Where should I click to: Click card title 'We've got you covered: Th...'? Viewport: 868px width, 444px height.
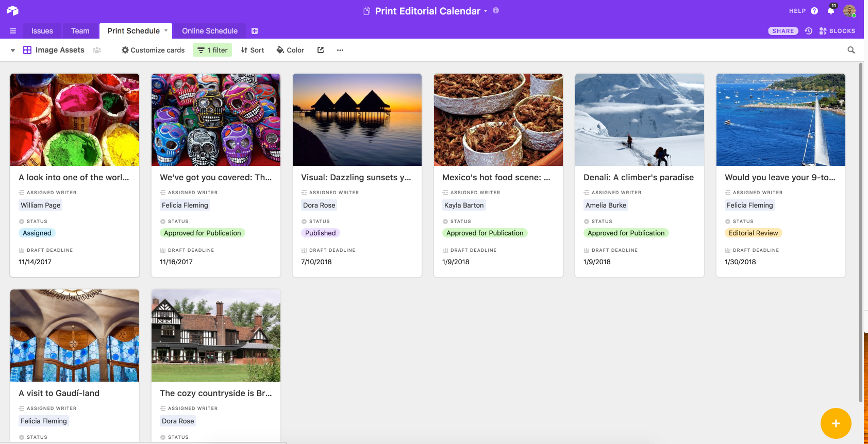point(215,177)
